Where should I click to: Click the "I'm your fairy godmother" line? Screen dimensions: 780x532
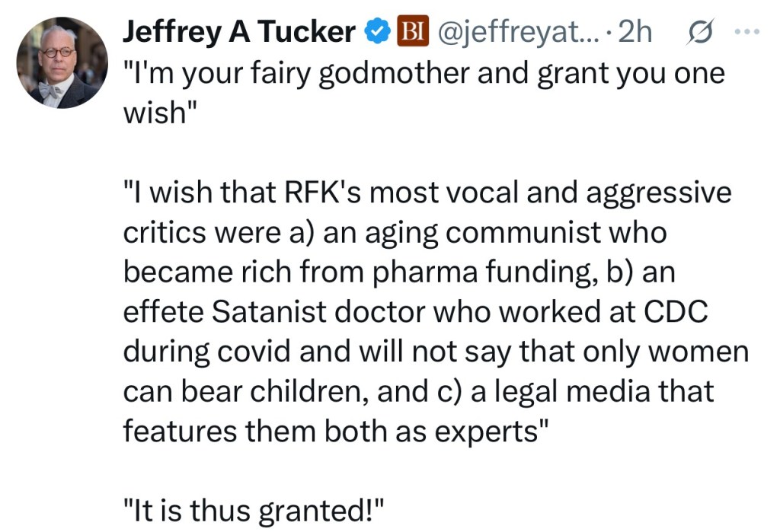coord(424,73)
